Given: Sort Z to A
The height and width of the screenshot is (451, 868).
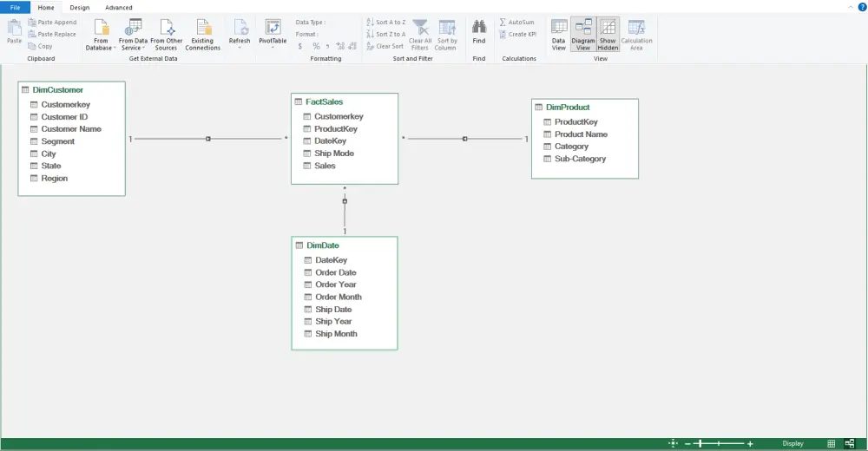Looking at the screenshot, I should coord(386,35).
